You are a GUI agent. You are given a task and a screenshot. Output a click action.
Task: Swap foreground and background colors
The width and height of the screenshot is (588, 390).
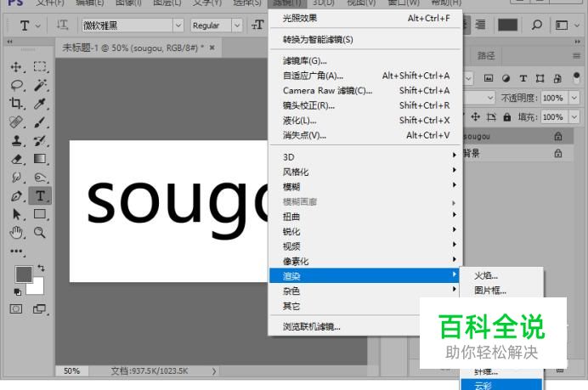click(x=41, y=268)
